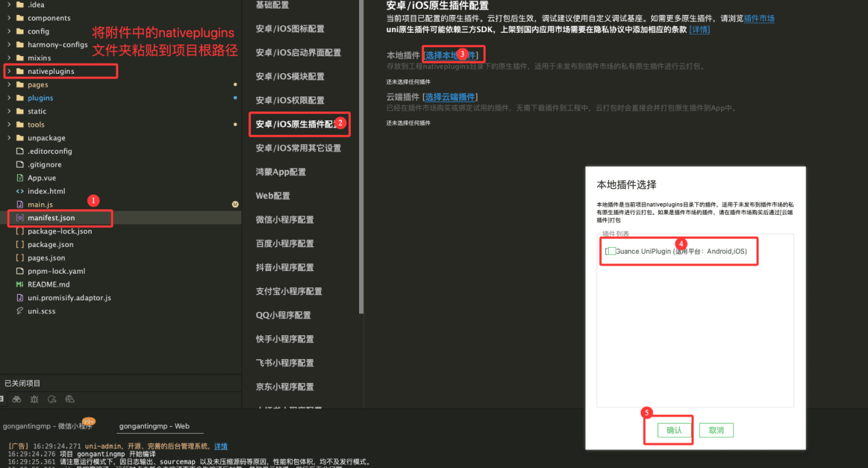Viewport: 868px width, 468px height.
Task: Open the 飞书小程序配置 section
Action: click(285, 363)
